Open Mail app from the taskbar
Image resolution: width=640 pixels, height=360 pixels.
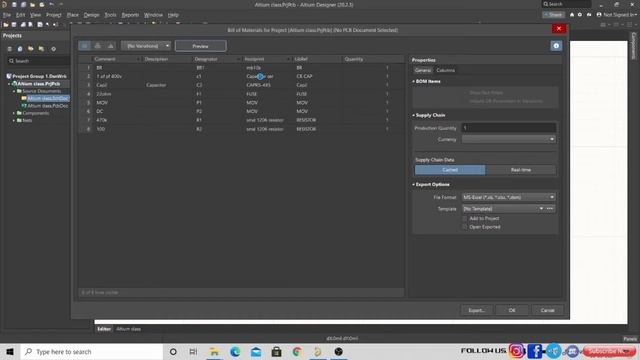tap(256, 351)
